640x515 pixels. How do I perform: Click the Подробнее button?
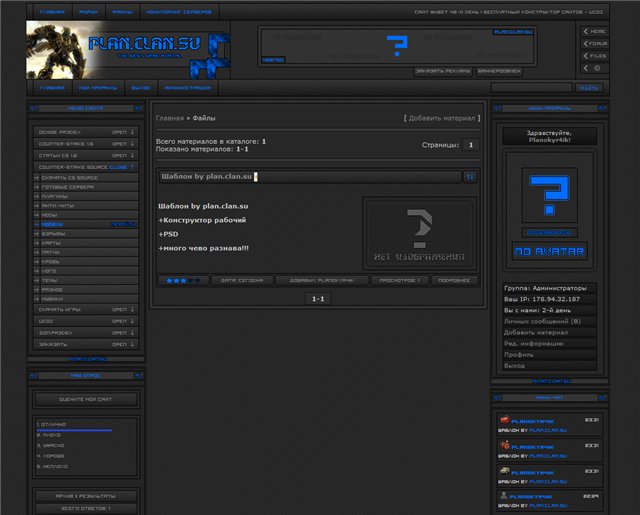(454, 280)
